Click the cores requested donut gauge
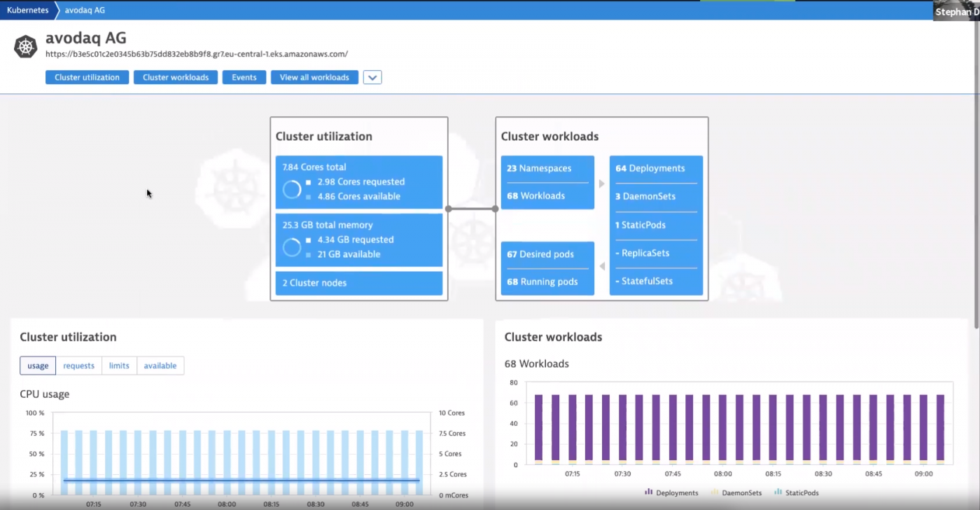The image size is (980, 510). [x=292, y=188]
